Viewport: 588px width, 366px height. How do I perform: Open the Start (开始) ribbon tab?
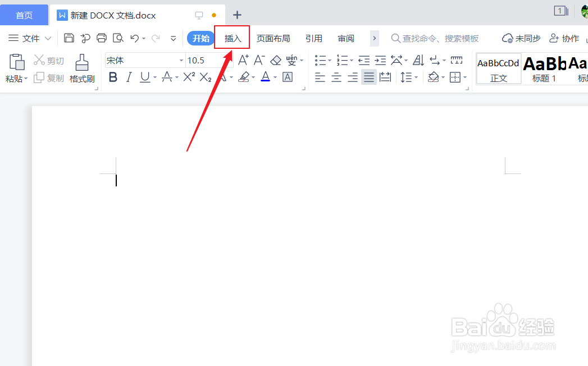click(200, 38)
